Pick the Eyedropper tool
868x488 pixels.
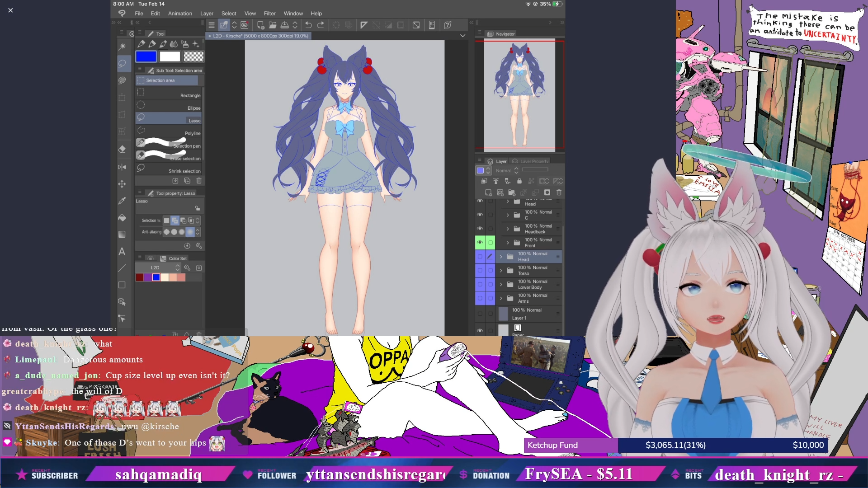pyautogui.click(x=122, y=201)
